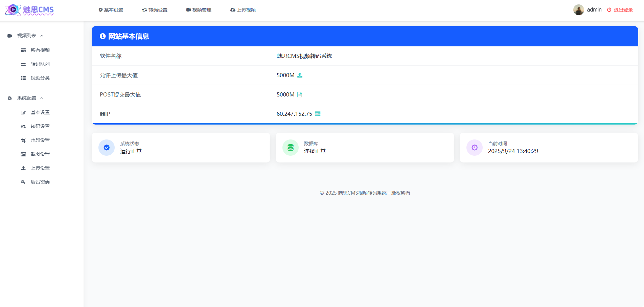Screen dimensions: 644x307
Task: Click the upload icon next to 5000M limit
Action: click(300, 75)
